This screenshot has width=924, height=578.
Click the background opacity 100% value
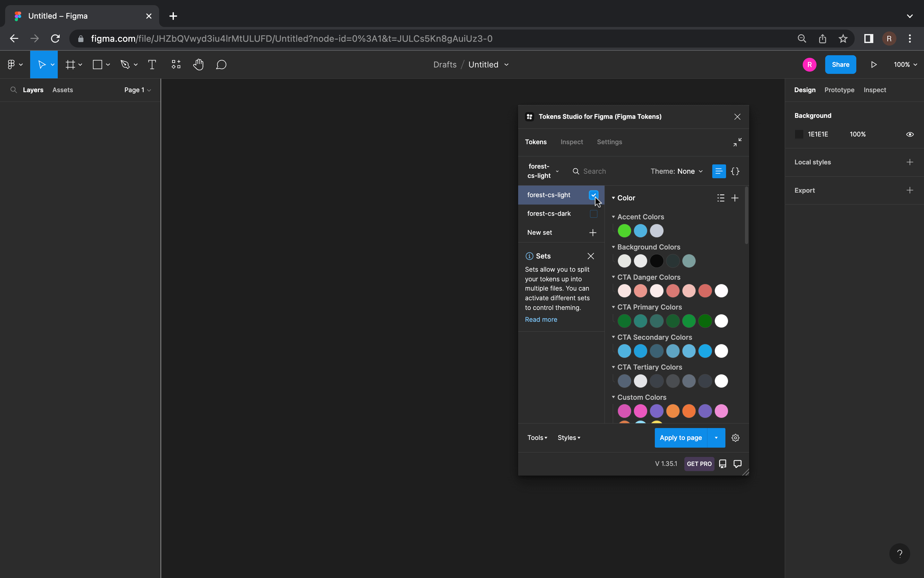858,134
